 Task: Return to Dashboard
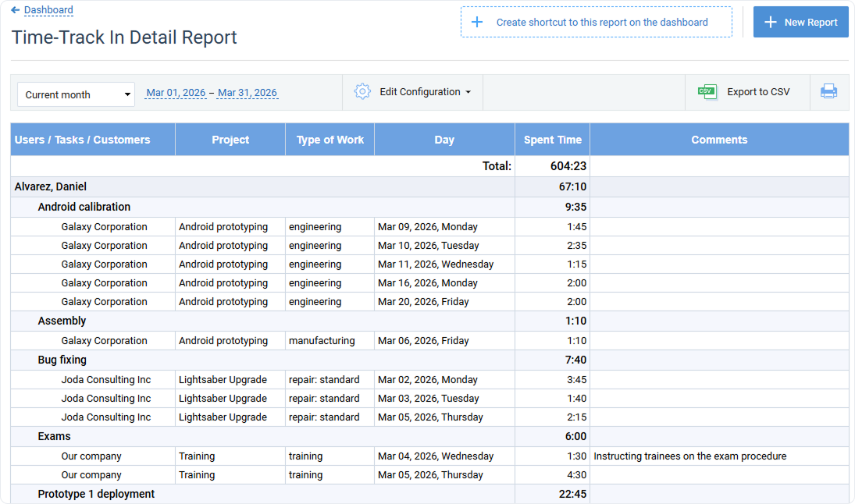48,10
